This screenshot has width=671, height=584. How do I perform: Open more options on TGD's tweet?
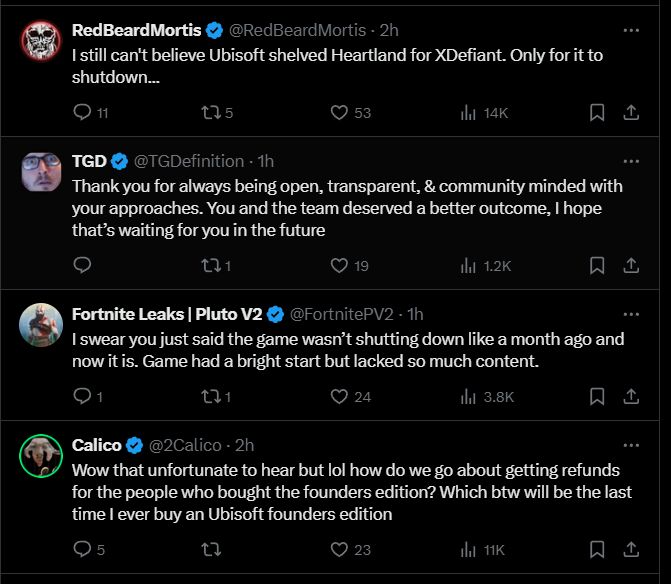tap(630, 160)
